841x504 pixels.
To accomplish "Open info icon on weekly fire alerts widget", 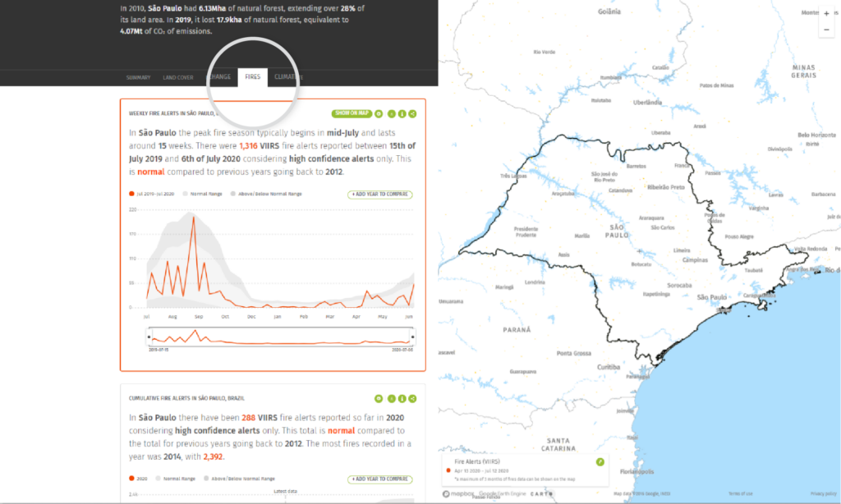I will click(x=402, y=113).
